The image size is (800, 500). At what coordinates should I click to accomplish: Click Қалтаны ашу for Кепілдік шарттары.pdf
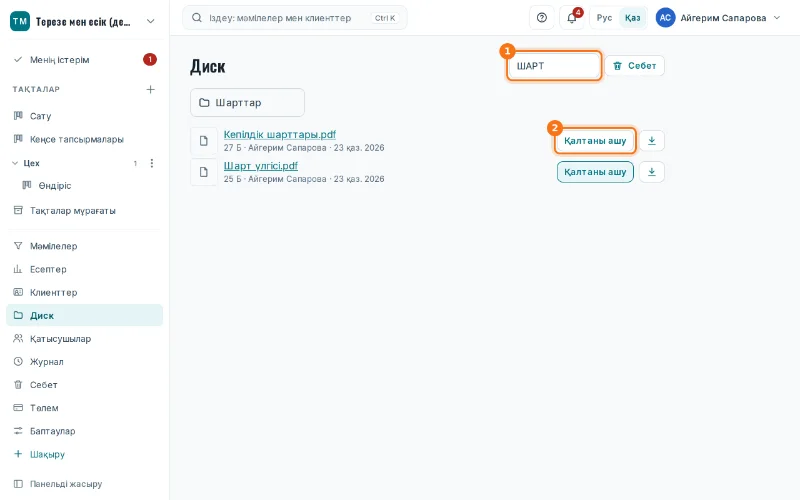(x=595, y=141)
